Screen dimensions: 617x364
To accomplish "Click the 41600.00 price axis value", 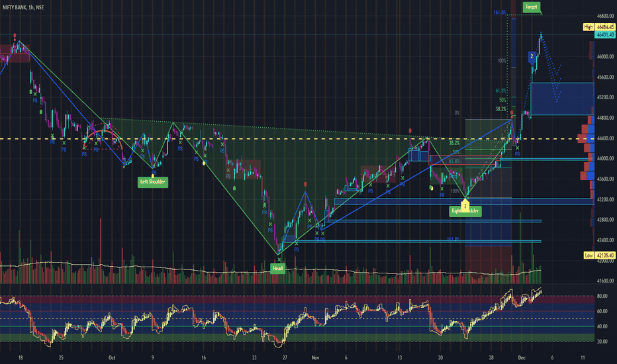I will coord(606,281).
